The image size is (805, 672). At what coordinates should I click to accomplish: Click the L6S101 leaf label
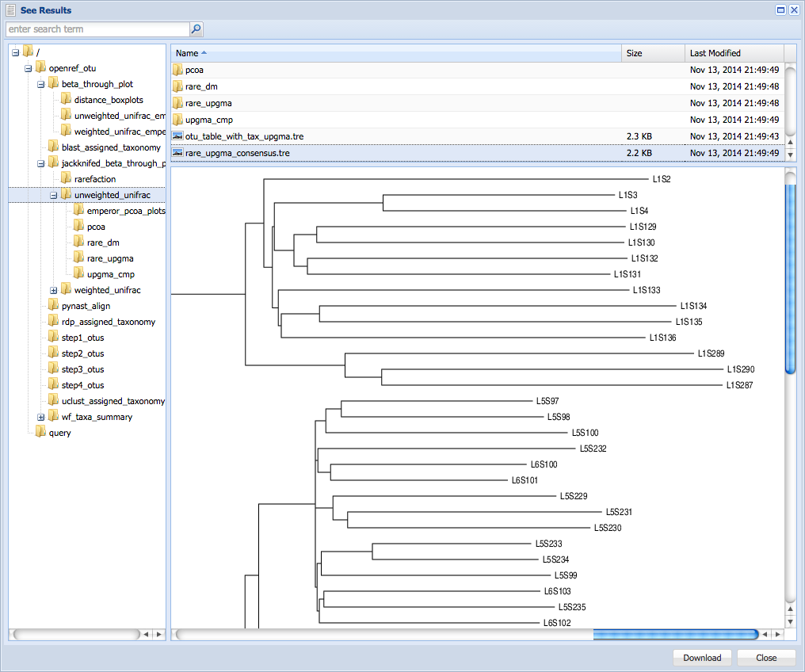(525, 480)
